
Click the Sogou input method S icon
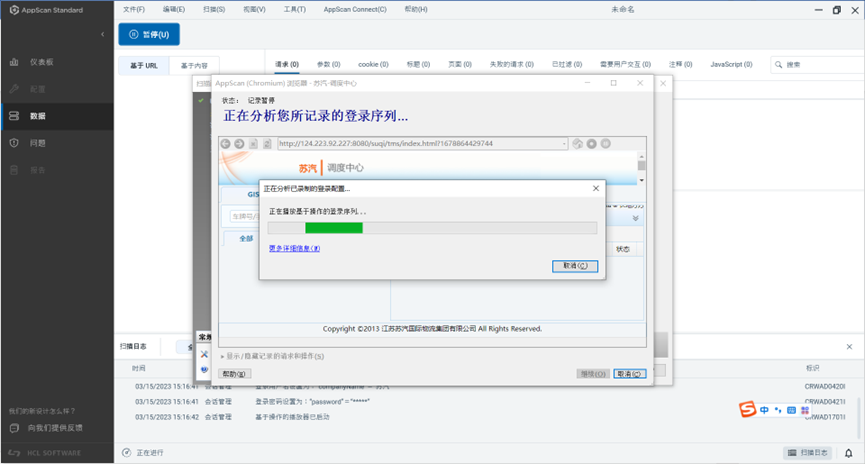[747, 409]
